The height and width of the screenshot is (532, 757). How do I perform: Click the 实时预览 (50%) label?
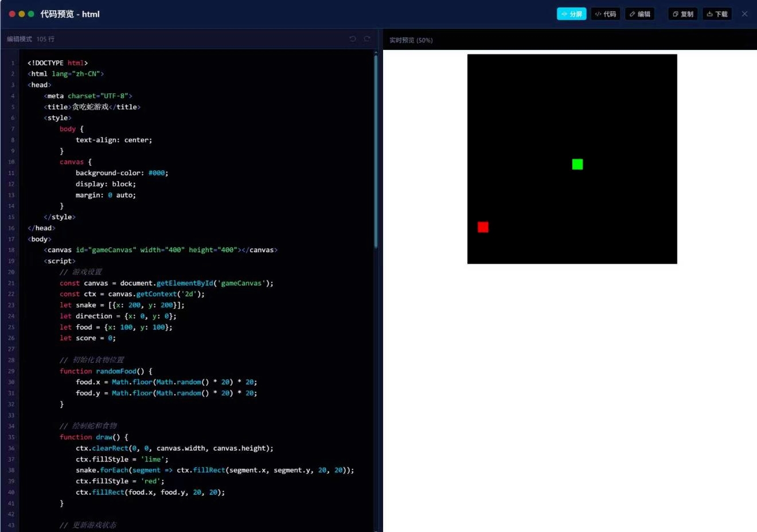[x=411, y=40]
